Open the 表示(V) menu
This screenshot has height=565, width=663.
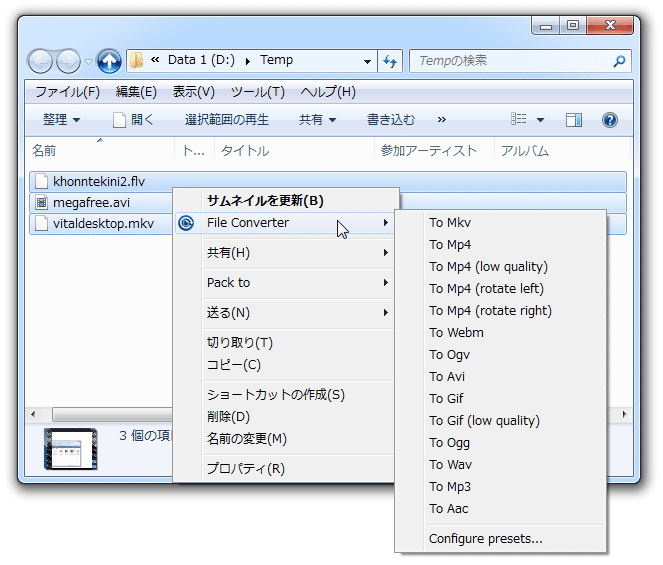click(194, 92)
